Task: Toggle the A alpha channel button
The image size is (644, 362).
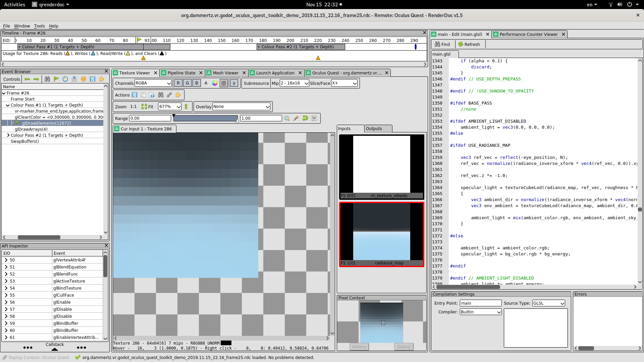Action: tap(206, 83)
